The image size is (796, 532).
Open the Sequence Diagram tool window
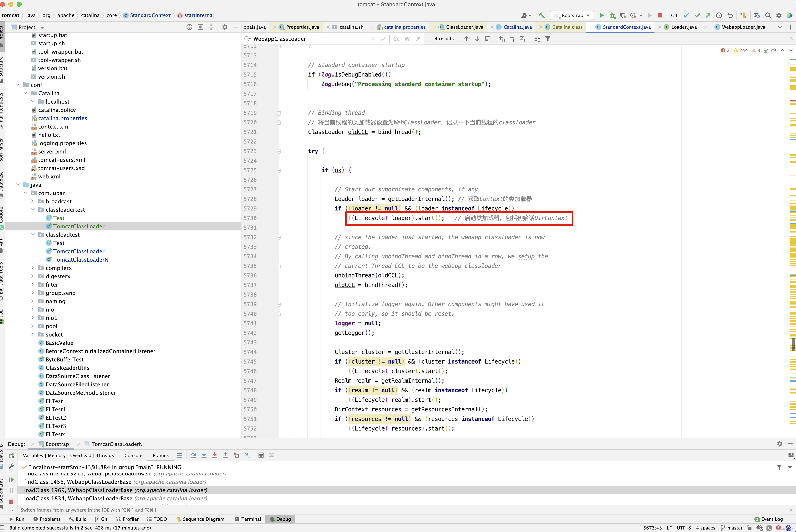click(x=200, y=519)
